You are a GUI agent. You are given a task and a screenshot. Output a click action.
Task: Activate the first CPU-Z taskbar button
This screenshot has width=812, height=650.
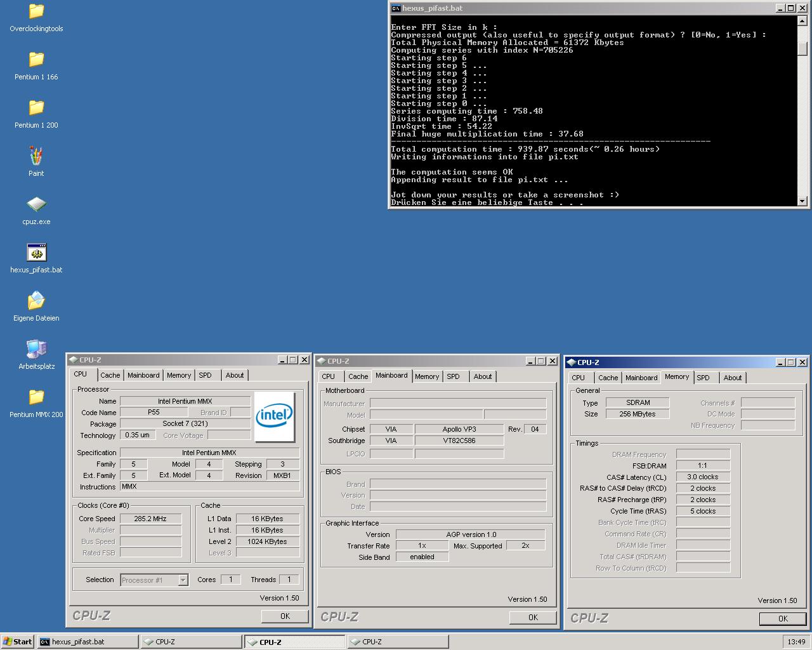pos(191,642)
